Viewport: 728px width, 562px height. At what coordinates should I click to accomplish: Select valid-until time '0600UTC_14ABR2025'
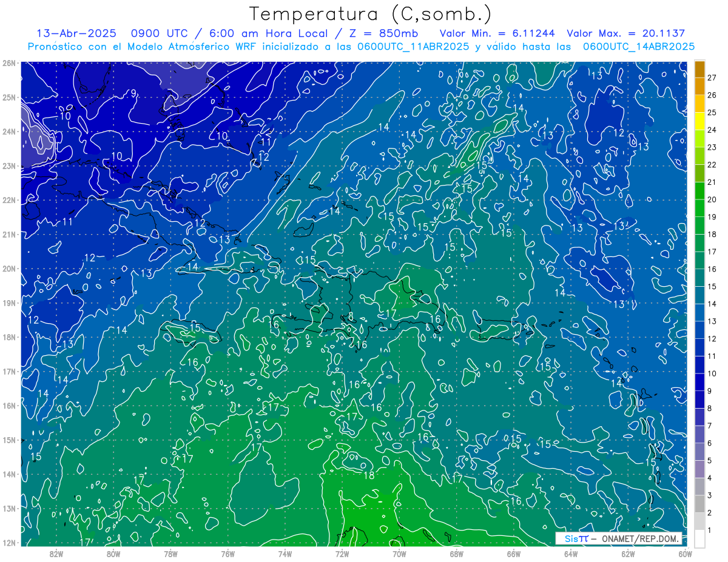639,46
